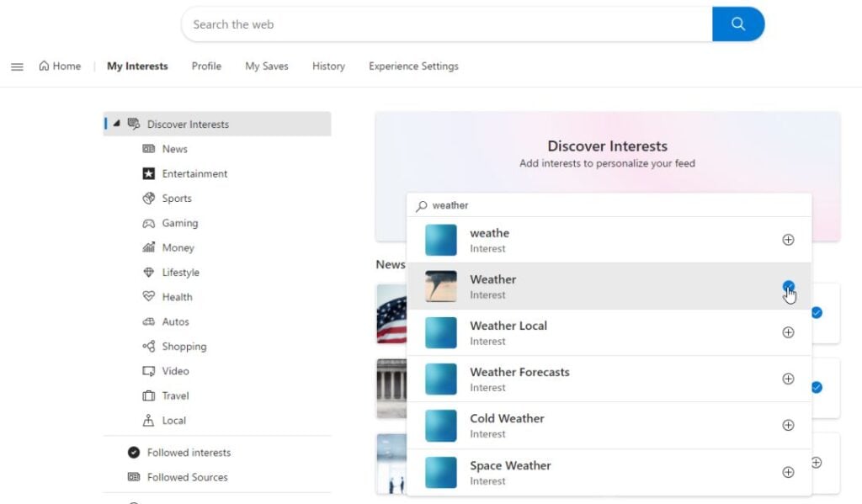The image size is (862, 504).
Task: Click the News category icon
Action: pyautogui.click(x=148, y=149)
